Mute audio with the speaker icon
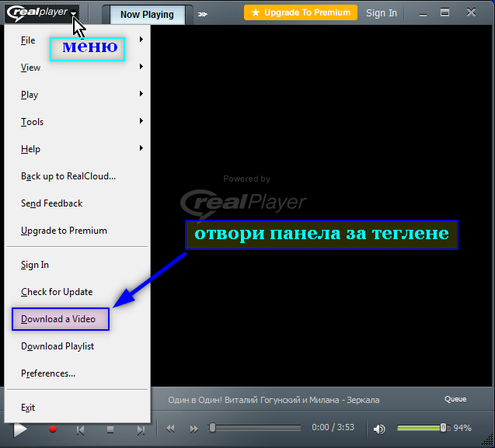Image resolution: width=495 pixels, height=448 pixels. [379, 429]
